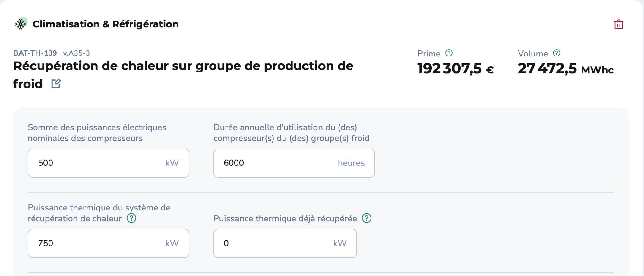Show help for 'Puissance thermique déjà récupérée'
Image resolution: width=644 pixels, height=276 pixels.
(367, 218)
